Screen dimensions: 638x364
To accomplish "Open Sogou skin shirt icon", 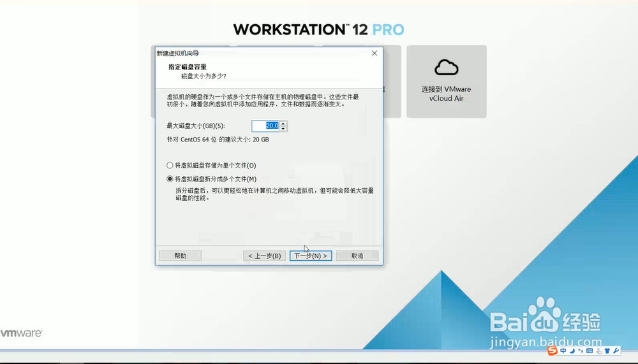I will point(607,351).
